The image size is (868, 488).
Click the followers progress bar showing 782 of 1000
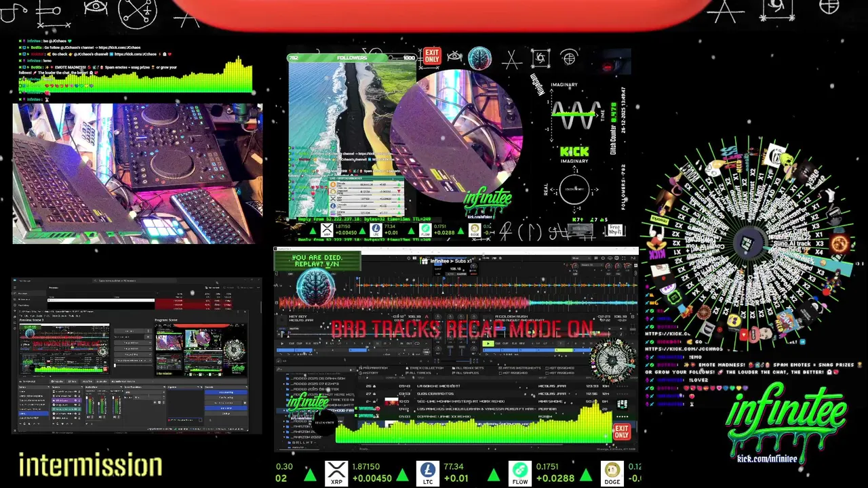pyautogui.click(x=352, y=58)
